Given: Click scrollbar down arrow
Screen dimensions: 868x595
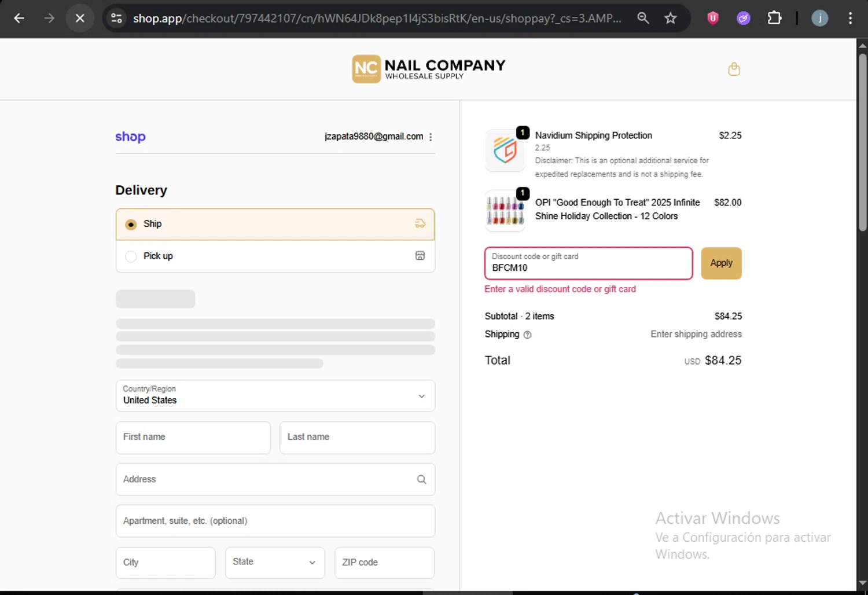Looking at the screenshot, I should click(x=862, y=582).
